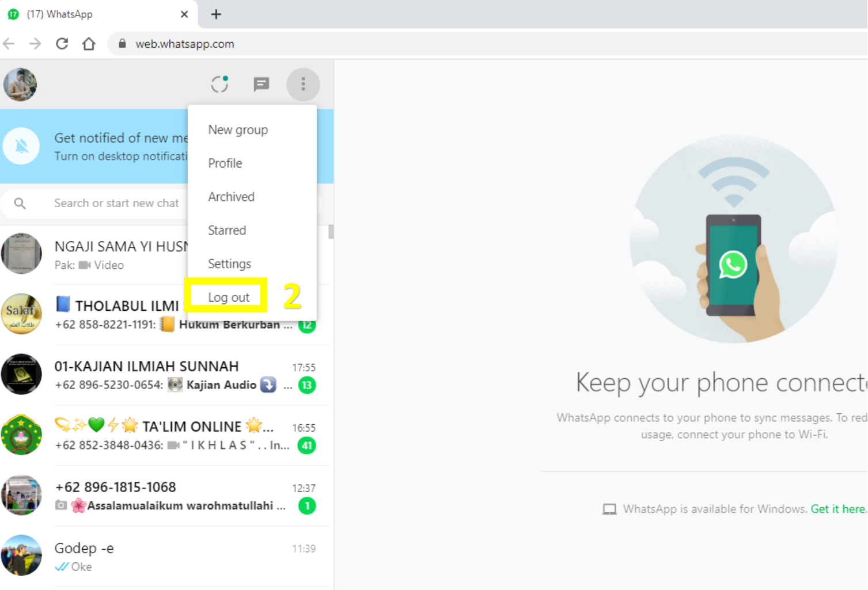Open Godep -e chat
Viewport: 868px width, 590px height.
164,557
